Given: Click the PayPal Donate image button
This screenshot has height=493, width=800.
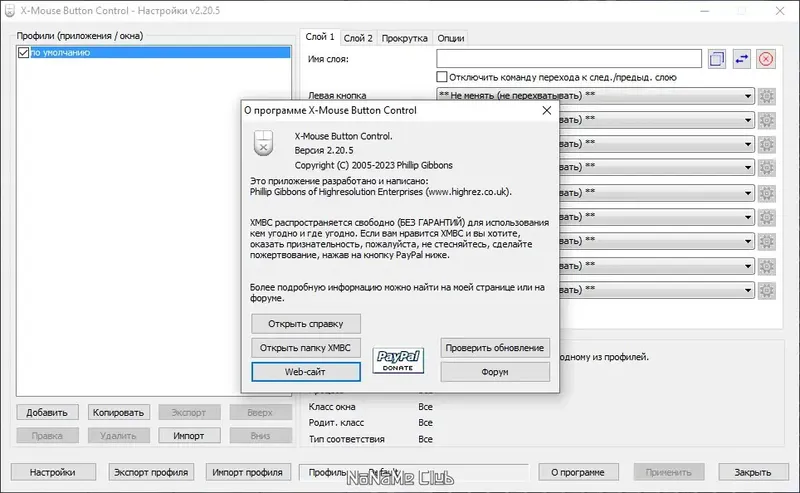Looking at the screenshot, I should point(398,360).
